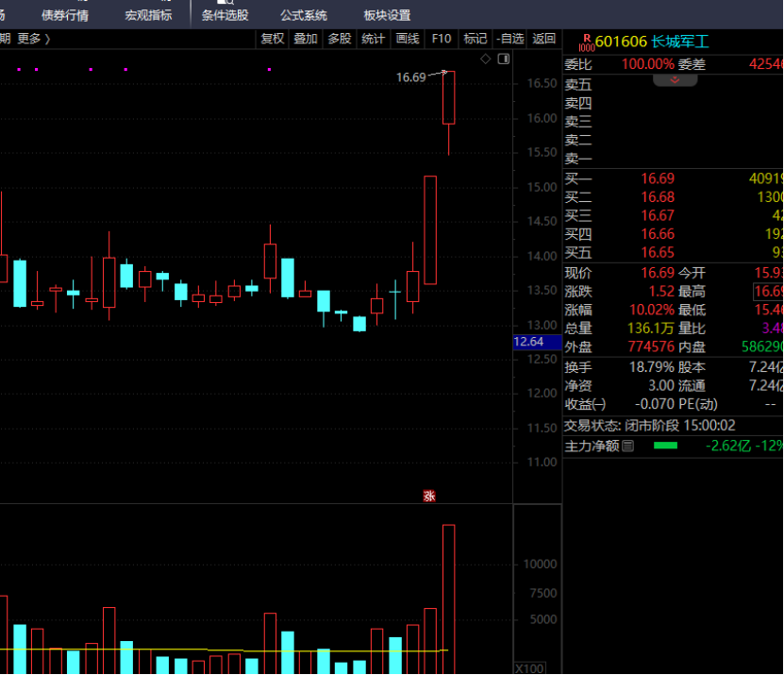The width and height of the screenshot is (784, 675).
Task: Expand the 更多 period options
Action: tap(34, 39)
